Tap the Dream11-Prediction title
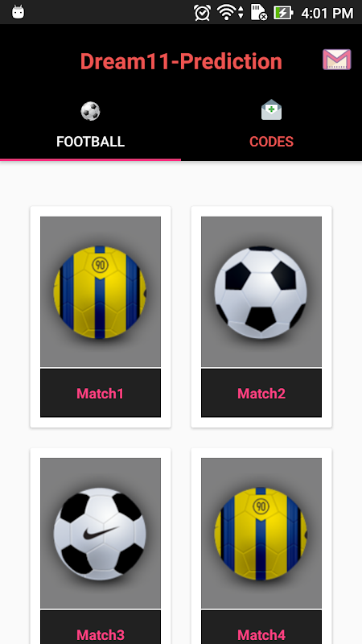362x644 pixels. click(181, 62)
